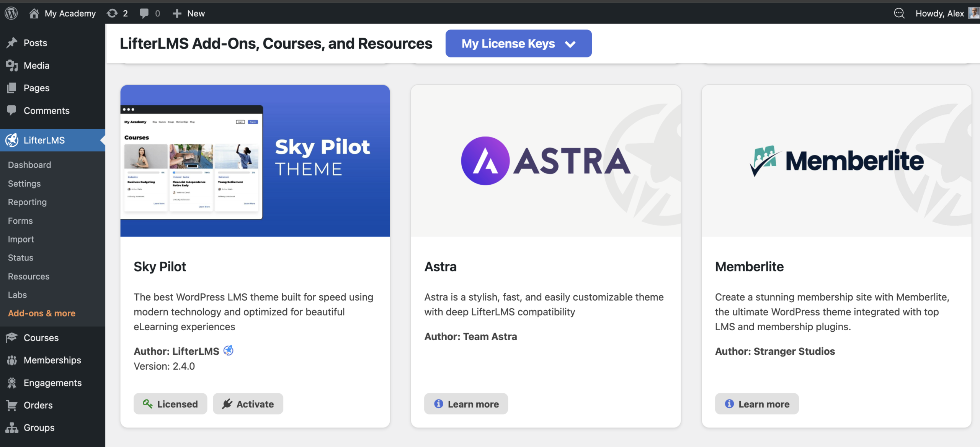Open Labs submenu item
980x447 pixels.
17,295
